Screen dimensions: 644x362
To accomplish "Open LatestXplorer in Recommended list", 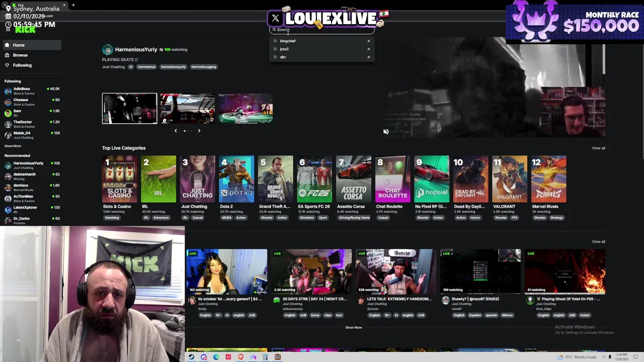I will [x=31, y=210].
